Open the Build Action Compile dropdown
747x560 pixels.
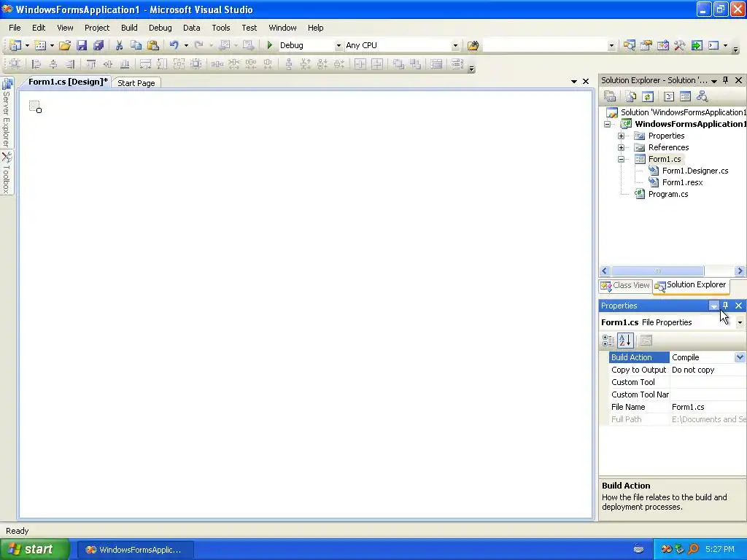coord(740,357)
